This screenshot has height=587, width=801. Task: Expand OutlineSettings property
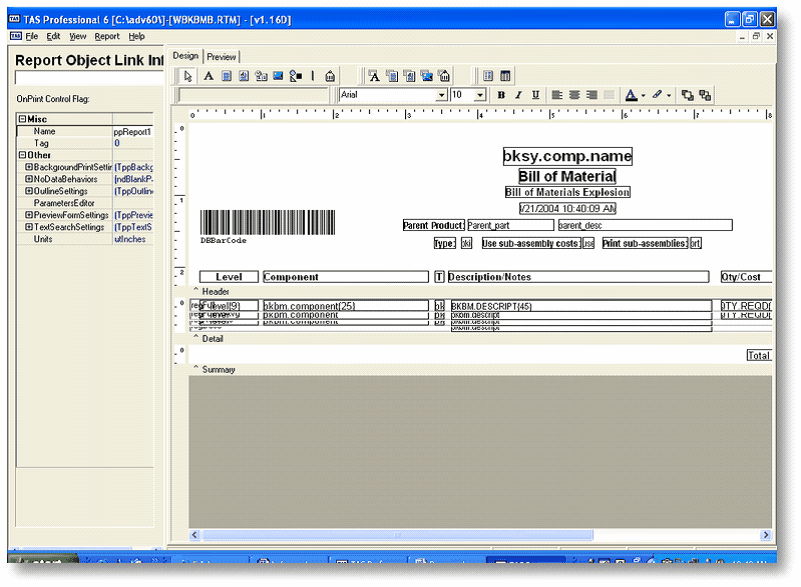pyautogui.click(x=29, y=191)
